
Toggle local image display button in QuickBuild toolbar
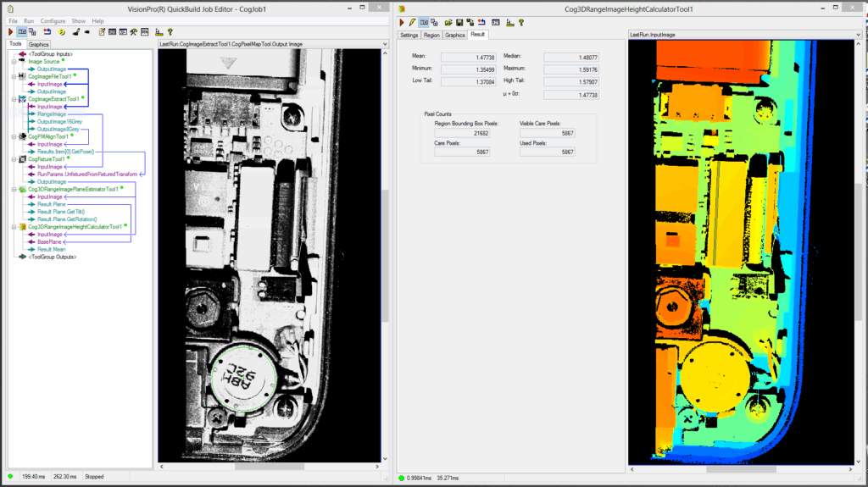(22, 31)
